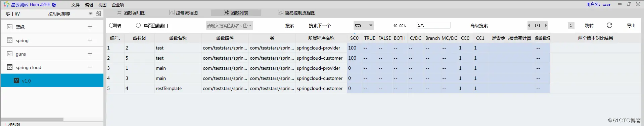Screen dimensions: 644x126
Task: Select the 单页函数数目 radio button
Action: click(x=138, y=25)
